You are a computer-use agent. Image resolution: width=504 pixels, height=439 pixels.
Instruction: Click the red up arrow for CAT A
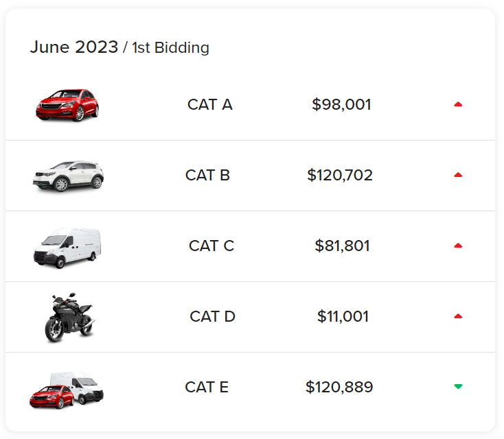[x=458, y=104]
